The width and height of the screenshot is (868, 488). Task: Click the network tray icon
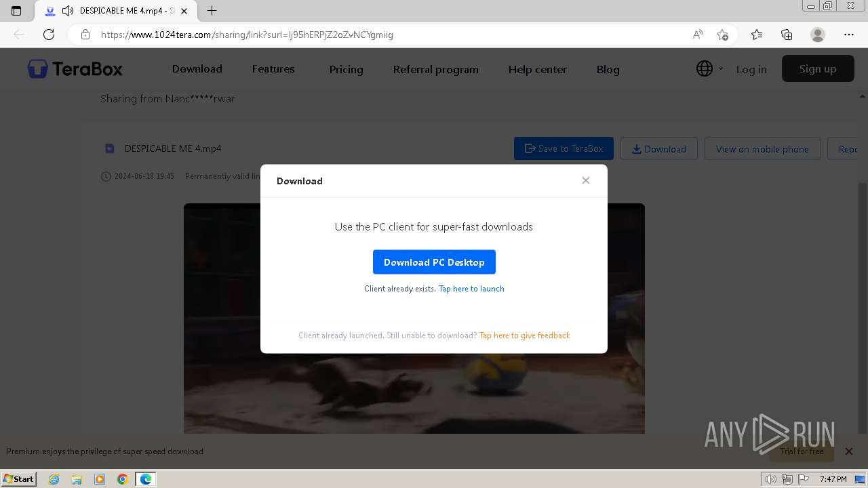coord(787,479)
